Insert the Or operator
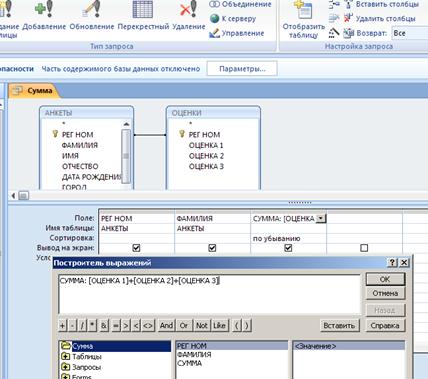Screen dimensions: 428x379 184,325
